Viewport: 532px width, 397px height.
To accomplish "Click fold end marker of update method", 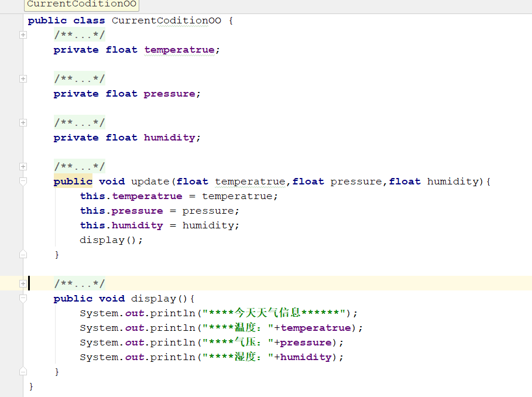I will point(23,255).
